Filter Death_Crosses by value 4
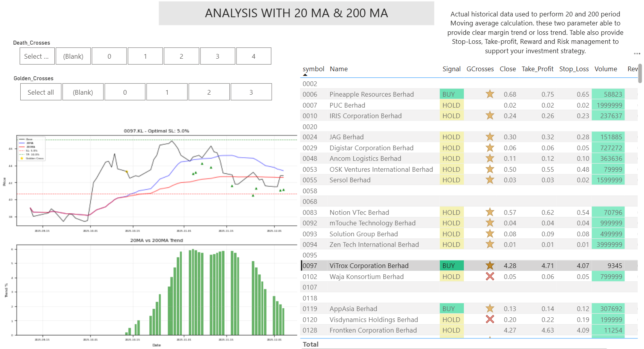The width and height of the screenshot is (644, 349). [254, 56]
